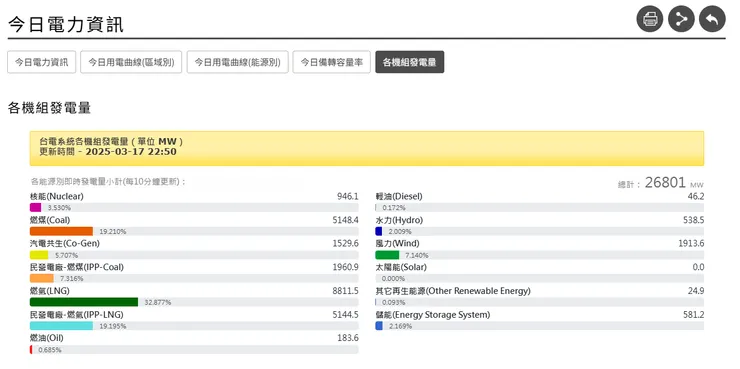Click the IPP-LNG value 5144.5
The width and height of the screenshot is (740, 369).
tap(345, 314)
